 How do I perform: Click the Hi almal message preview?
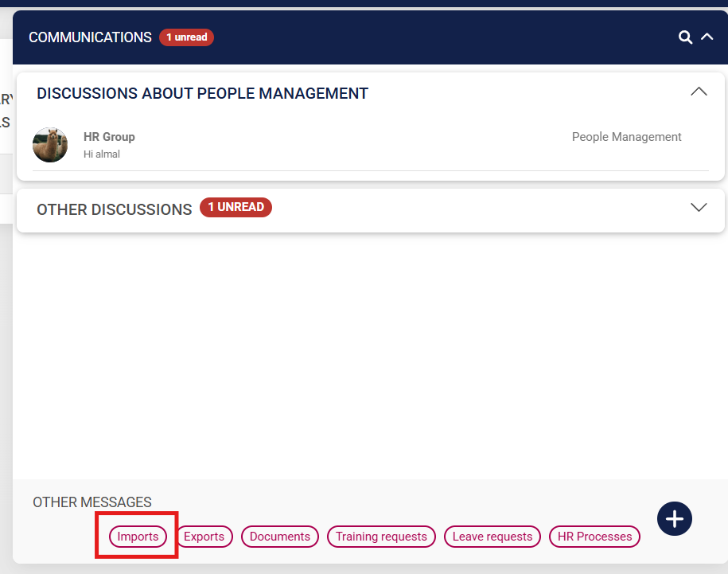(102, 154)
